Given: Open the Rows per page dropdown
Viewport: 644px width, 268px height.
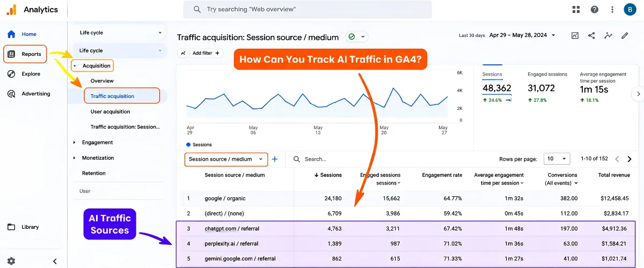Looking at the screenshot, I should point(557,159).
